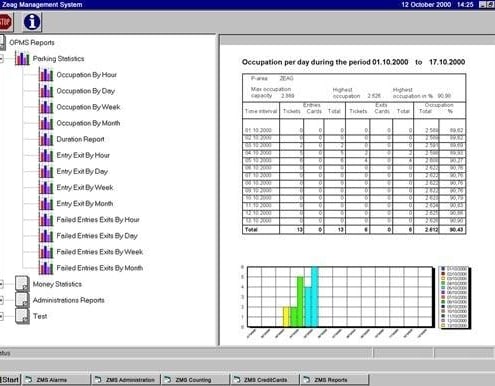The width and height of the screenshot is (495, 386).
Task: Click the Administrations Reports document icon
Action: click(x=22, y=300)
